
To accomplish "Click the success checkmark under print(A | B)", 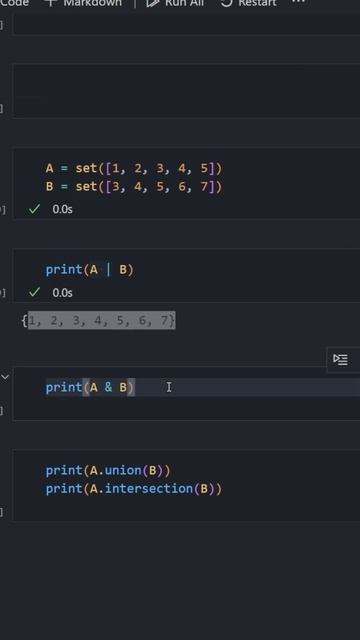I will tap(35, 292).
